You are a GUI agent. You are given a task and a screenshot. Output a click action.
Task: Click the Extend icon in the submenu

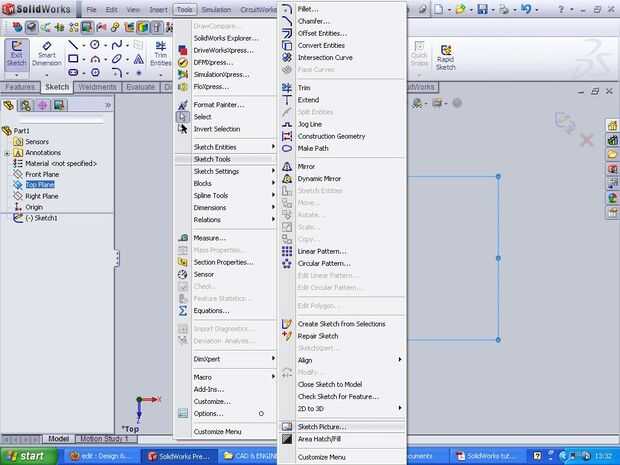point(287,100)
